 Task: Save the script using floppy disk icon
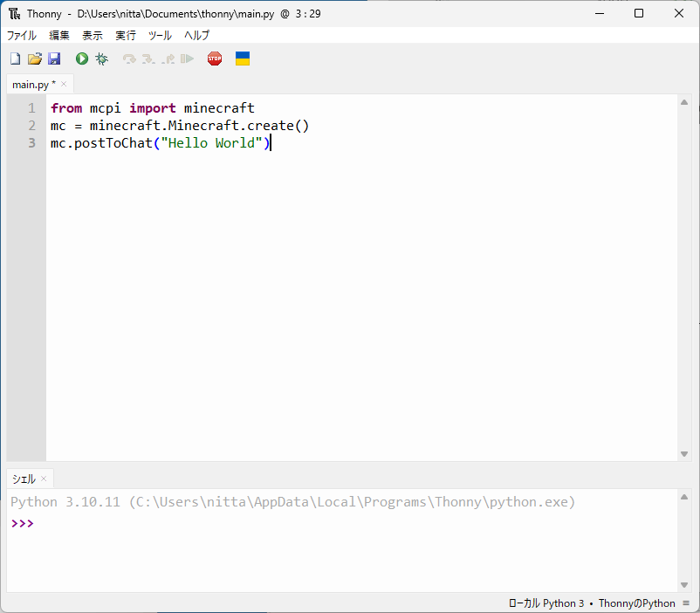click(x=54, y=59)
